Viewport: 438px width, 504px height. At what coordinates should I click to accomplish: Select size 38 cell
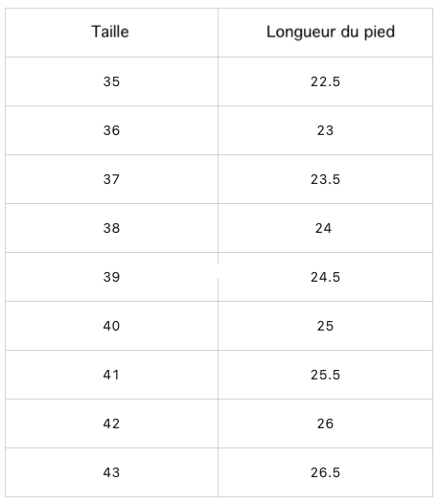tap(111, 228)
